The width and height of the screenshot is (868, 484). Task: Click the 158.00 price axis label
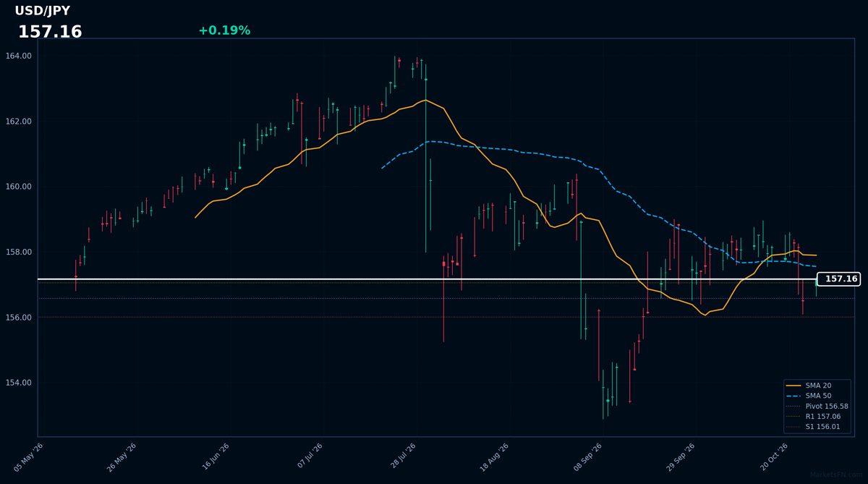[19, 252]
